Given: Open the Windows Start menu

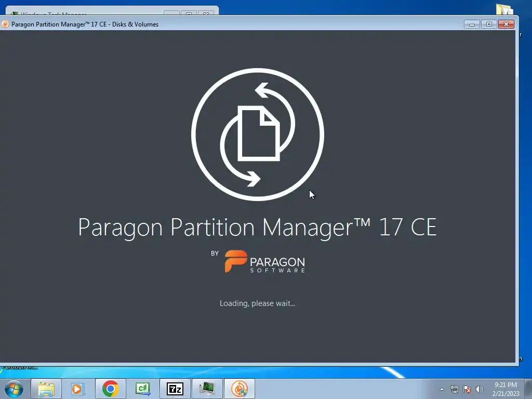Looking at the screenshot, I should click(14, 389).
